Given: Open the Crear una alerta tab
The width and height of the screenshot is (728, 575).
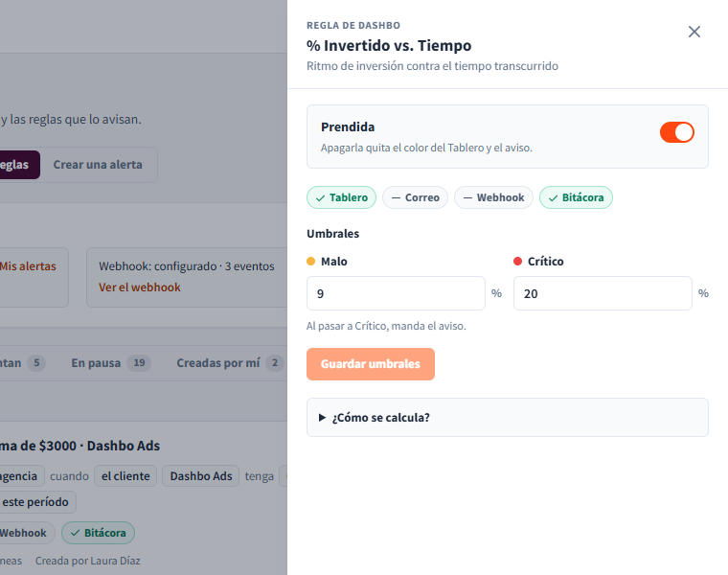Looking at the screenshot, I should [98, 165].
